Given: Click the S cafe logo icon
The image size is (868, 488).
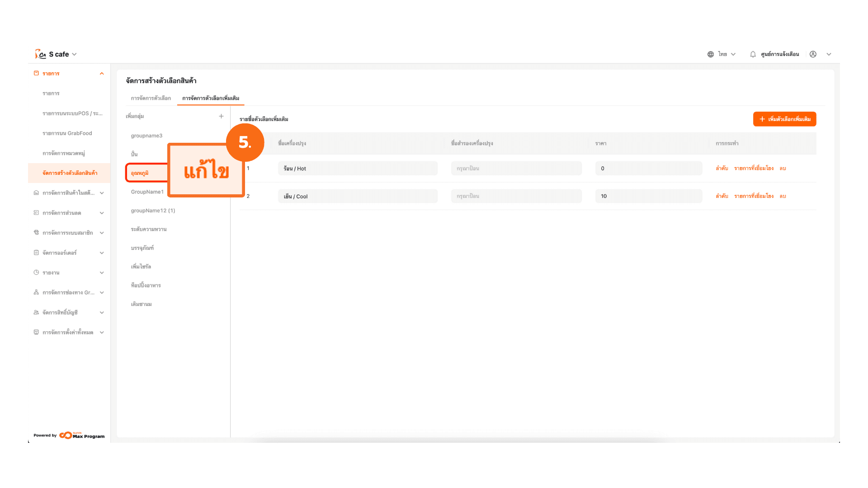Looking at the screenshot, I should (x=41, y=54).
